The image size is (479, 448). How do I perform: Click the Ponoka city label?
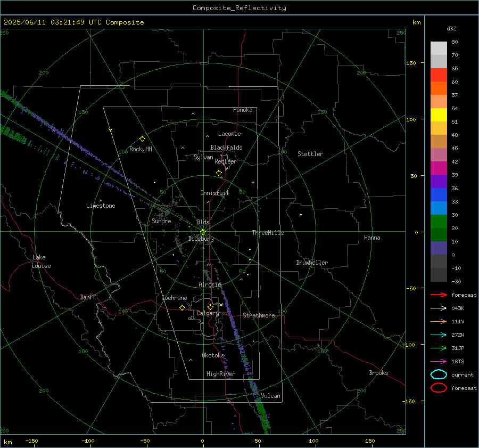(x=243, y=110)
